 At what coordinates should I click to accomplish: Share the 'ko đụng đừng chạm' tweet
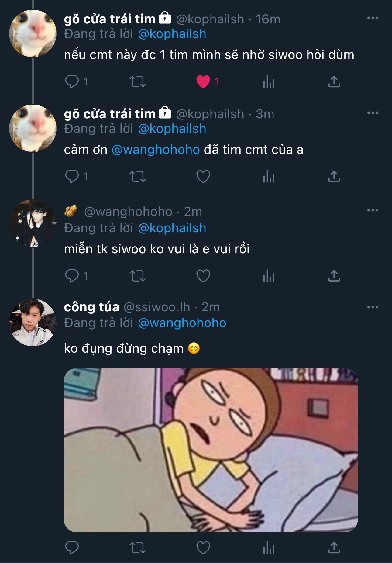click(334, 548)
